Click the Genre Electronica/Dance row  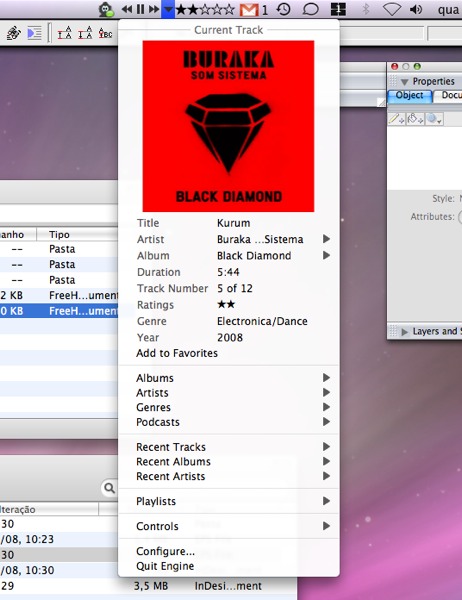pos(229,321)
